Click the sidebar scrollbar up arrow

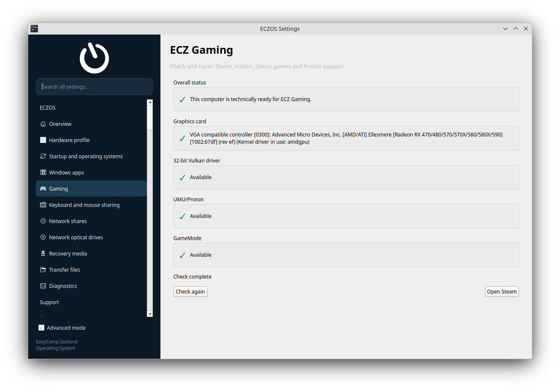(x=150, y=102)
